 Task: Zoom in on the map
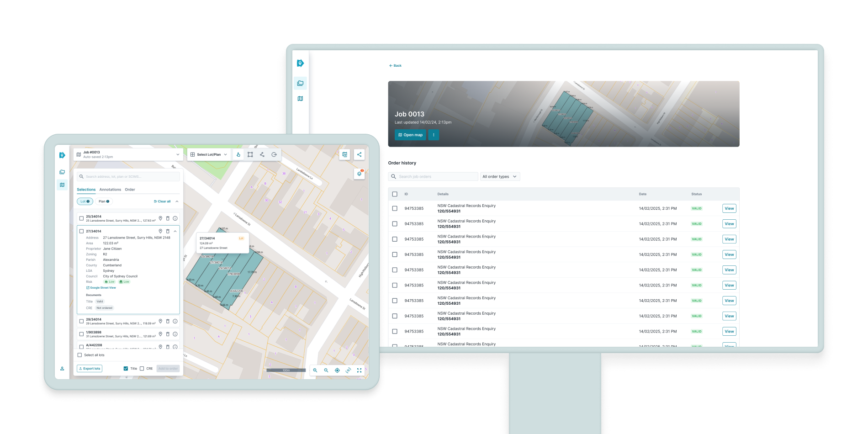tap(315, 370)
